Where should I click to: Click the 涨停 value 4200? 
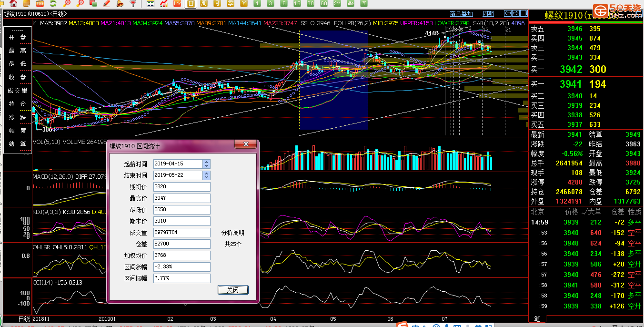574,182
